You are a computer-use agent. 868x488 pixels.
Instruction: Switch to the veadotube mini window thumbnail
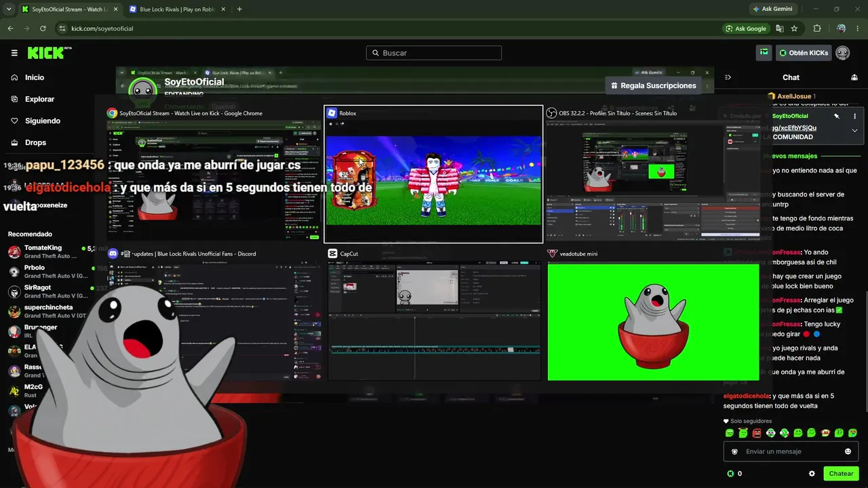pos(653,314)
